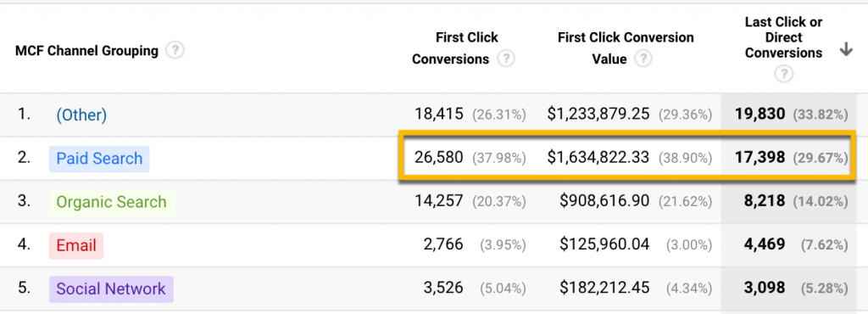This screenshot has height=314, width=868.
Task: Click the descending sort arrow icon
Action: 846,50
